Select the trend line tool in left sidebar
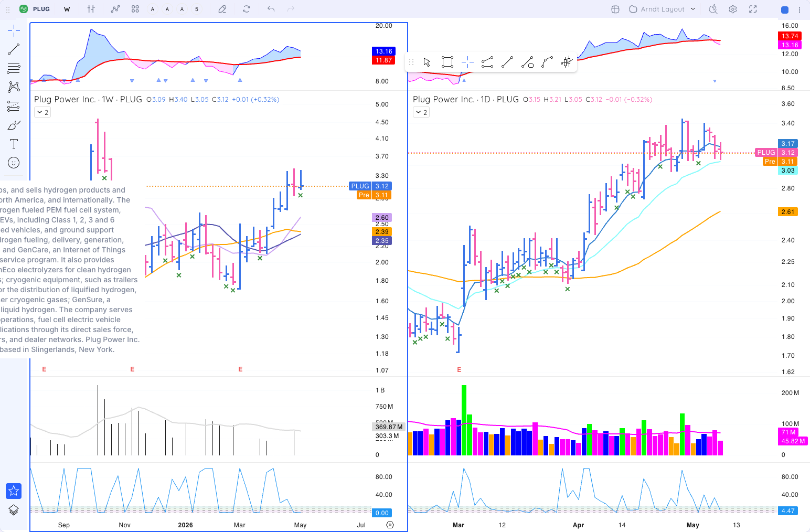 point(14,49)
